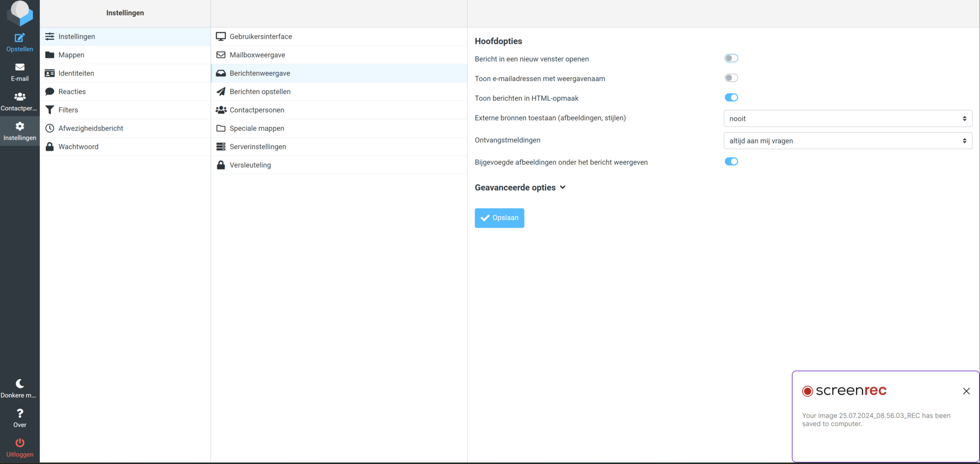
Task: Enable dark mode via moon icon
Action: [x=19, y=383]
